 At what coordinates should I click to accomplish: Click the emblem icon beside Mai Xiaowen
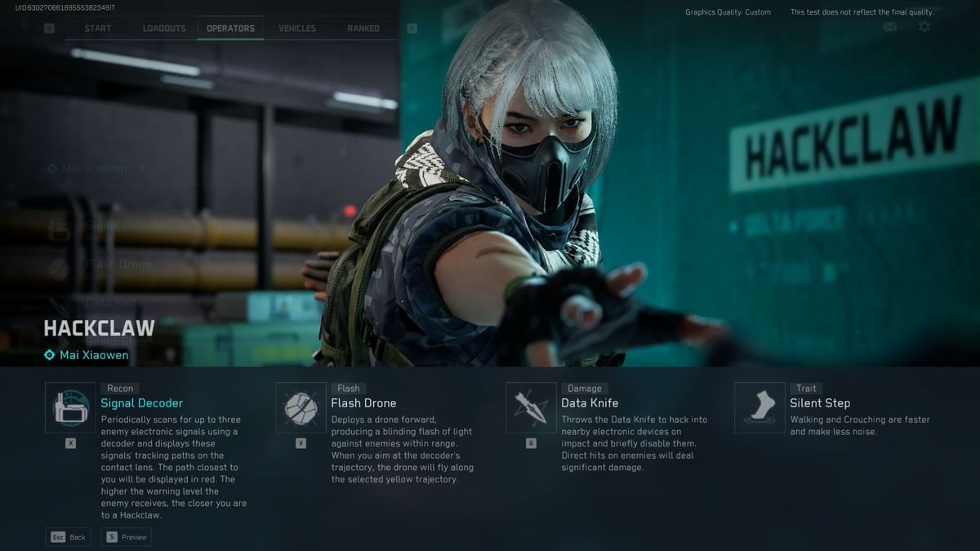[x=48, y=355]
